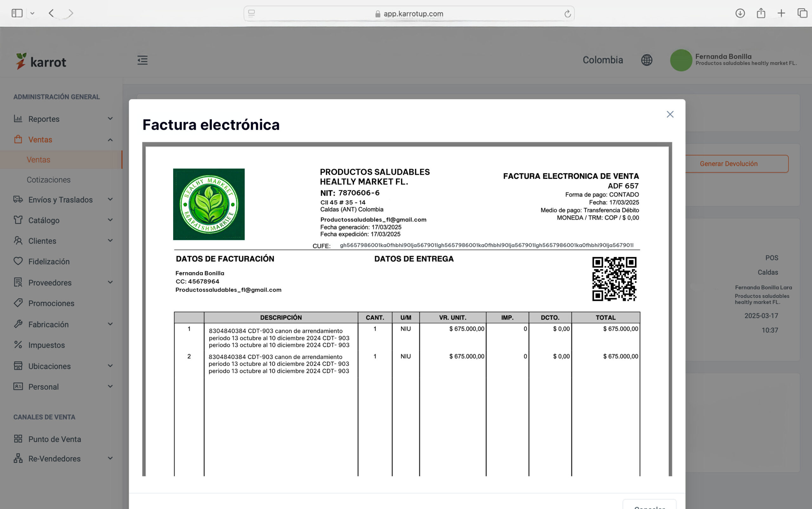
Task: Expand the Reportes menu chevron
Action: point(110,118)
